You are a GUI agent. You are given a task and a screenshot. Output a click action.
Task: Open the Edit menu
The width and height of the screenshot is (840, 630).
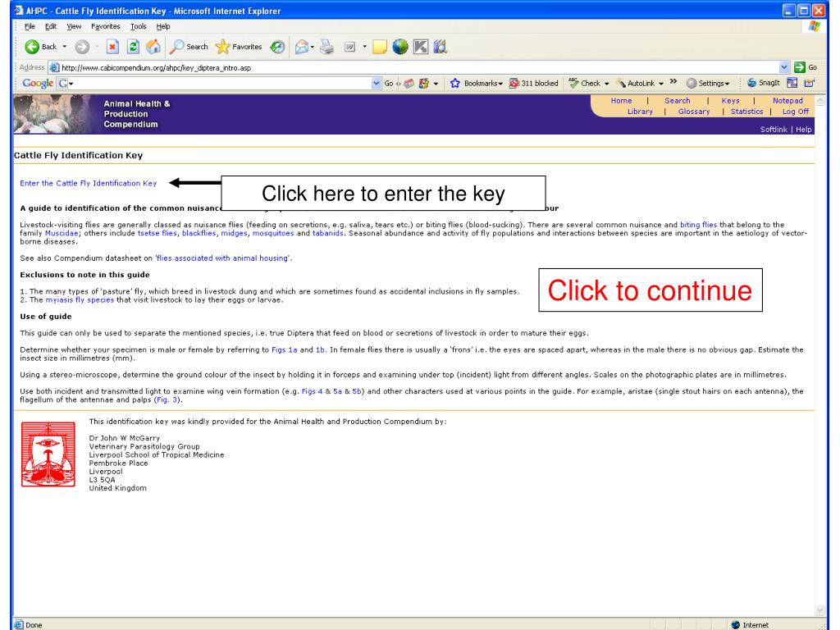coord(51,26)
